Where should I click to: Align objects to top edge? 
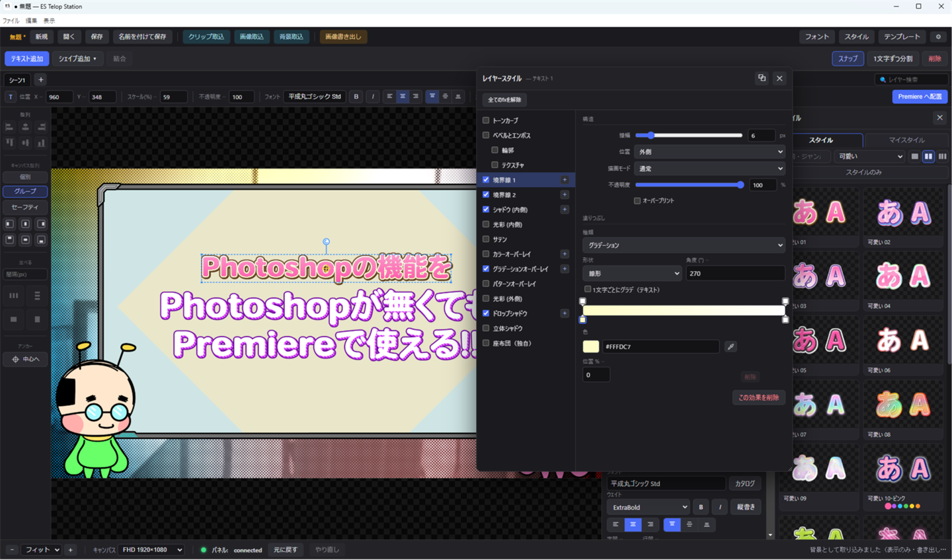(9, 142)
